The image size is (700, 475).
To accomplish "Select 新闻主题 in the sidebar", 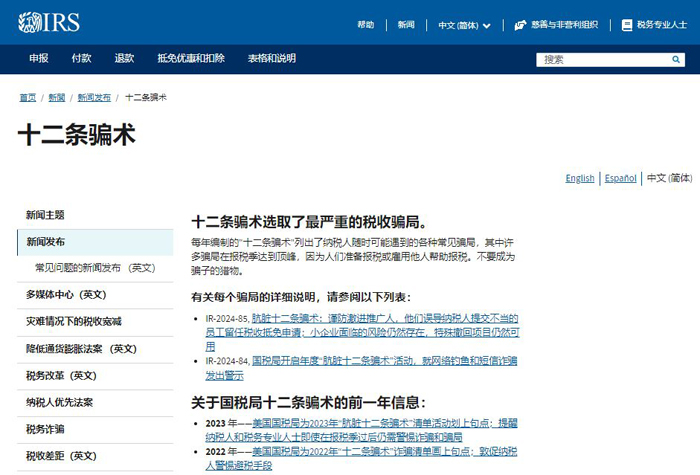I will [x=45, y=215].
